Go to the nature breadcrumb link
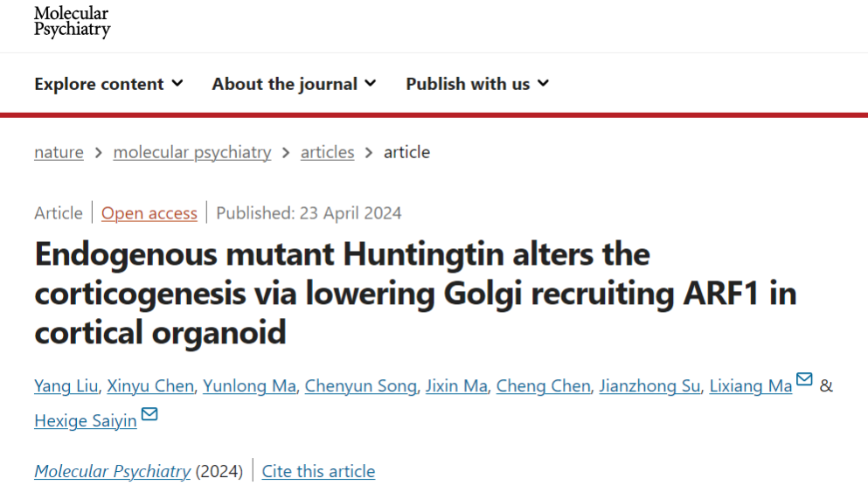Screen dimensions: 868x499 [59, 152]
